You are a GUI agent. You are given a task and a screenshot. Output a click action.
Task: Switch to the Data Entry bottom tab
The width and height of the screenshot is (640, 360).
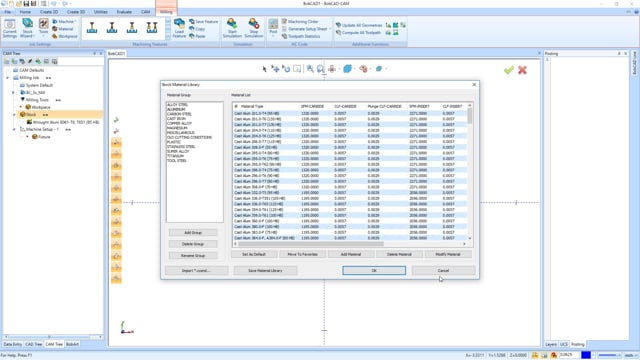[13, 344]
